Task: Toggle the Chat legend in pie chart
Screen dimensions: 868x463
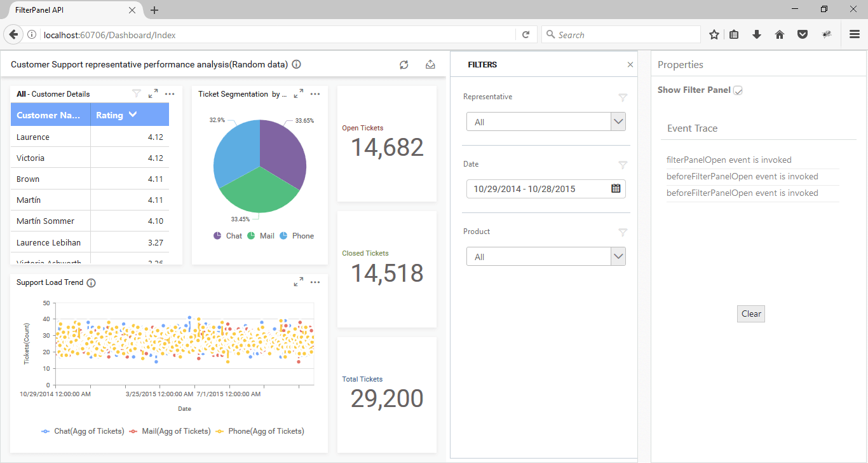Action: 227,236
